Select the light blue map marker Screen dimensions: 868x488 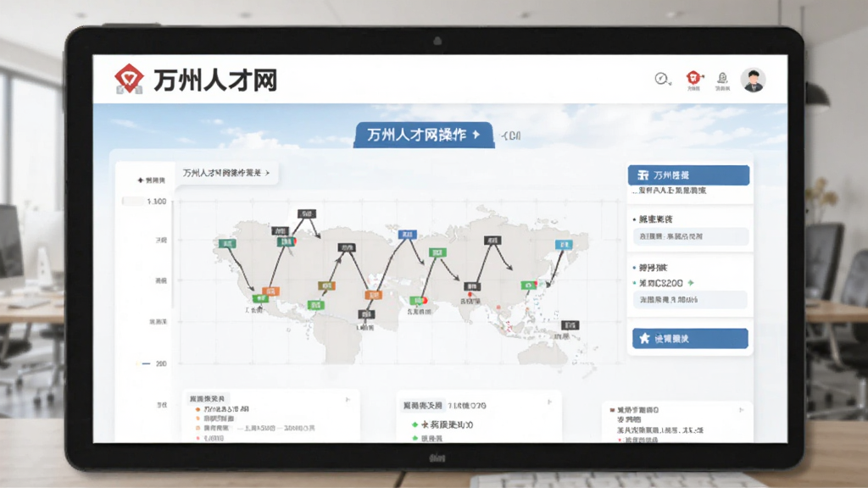(564, 245)
